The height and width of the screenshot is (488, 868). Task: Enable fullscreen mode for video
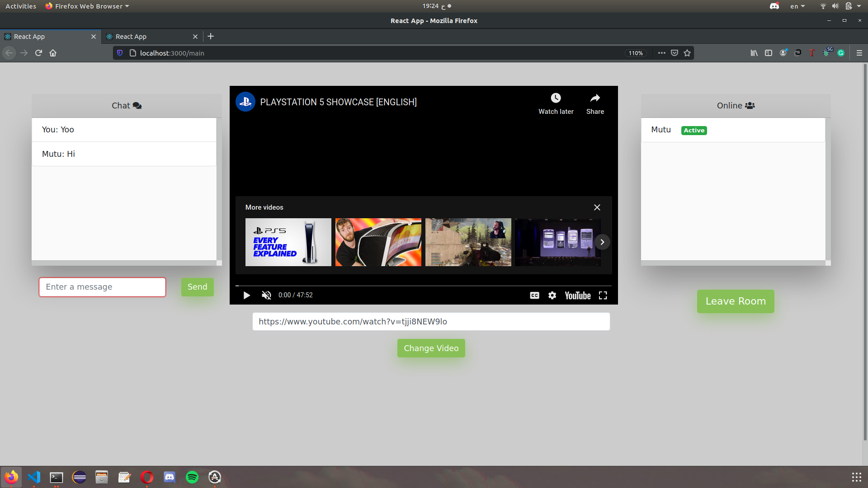click(x=603, y=295)
